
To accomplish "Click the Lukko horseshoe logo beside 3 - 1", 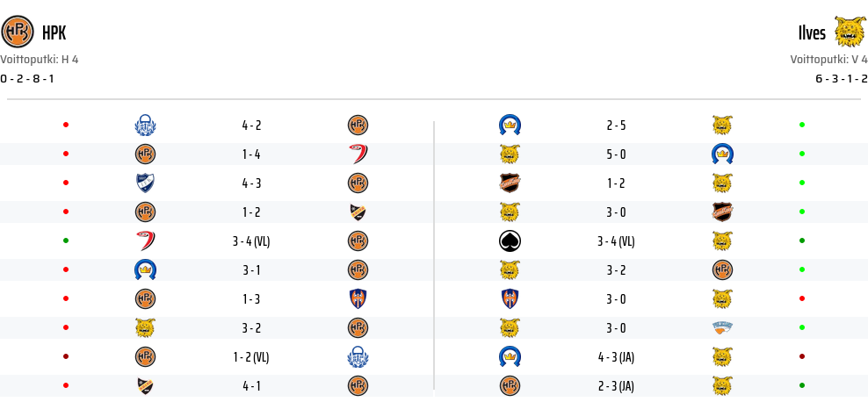I will 146,269.
